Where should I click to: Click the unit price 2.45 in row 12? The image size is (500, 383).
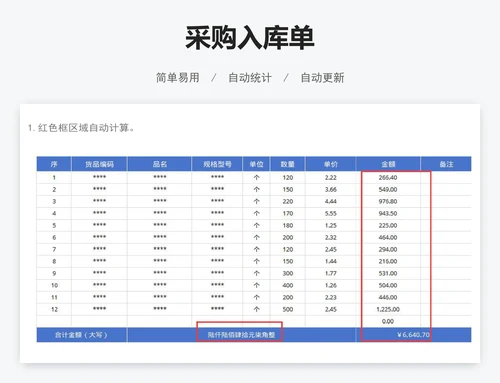tap(331, 309)
